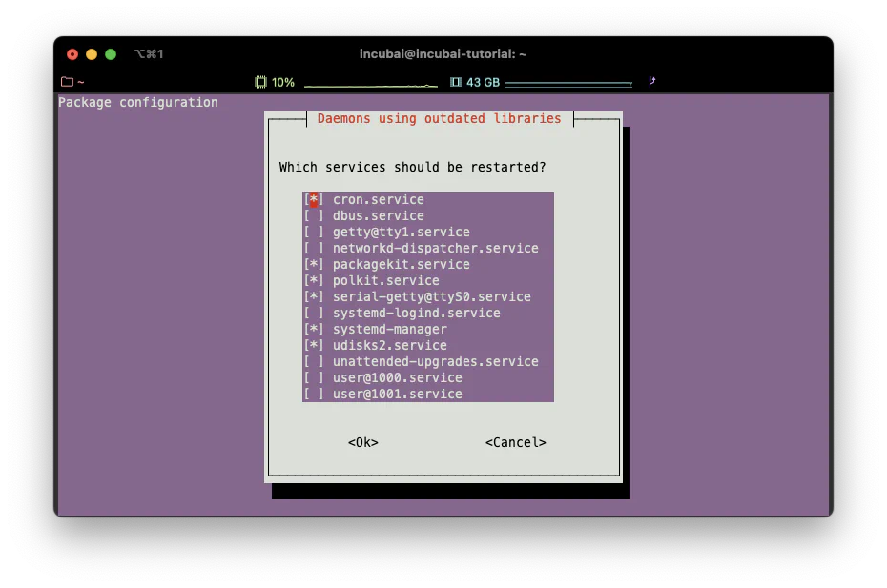Click the memory usage graph line
Viewport: 887px width, 588px height.
[568, 84]
